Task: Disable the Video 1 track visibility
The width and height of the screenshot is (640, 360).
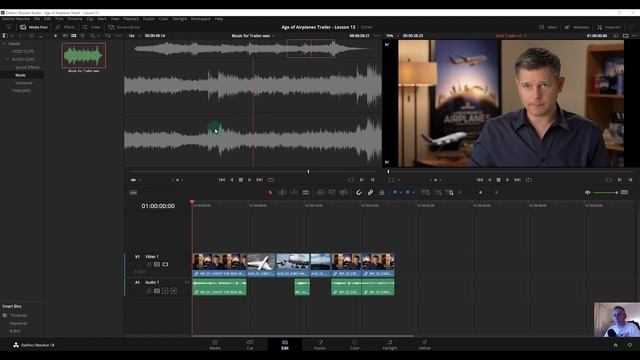Action: tap(165, 264)
